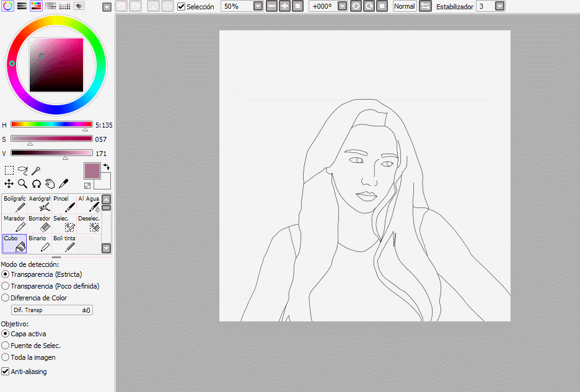
Task: Select the Borrador eraser tool
Action: pyautogui.click(x=39, y=224)
